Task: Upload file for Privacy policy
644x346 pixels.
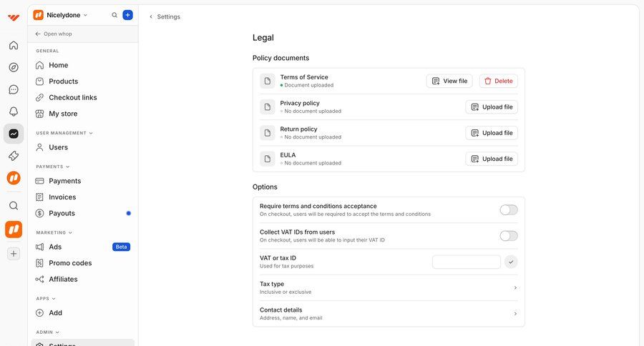Action: (492, 107)
